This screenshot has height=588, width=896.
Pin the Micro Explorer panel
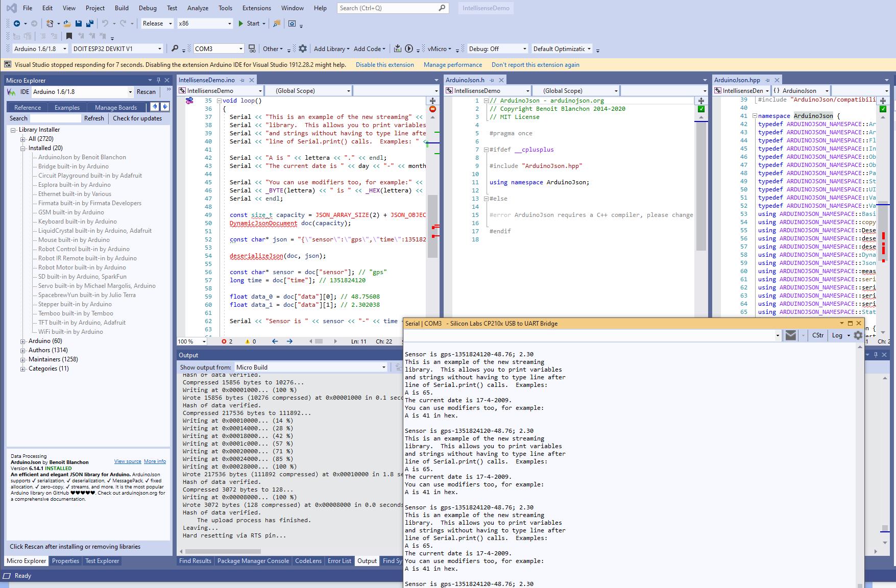point(158,80)
